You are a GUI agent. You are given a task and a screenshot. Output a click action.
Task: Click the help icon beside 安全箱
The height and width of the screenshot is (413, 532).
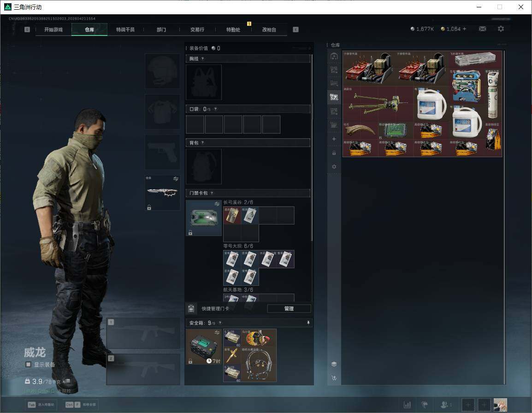pos(220,323)
